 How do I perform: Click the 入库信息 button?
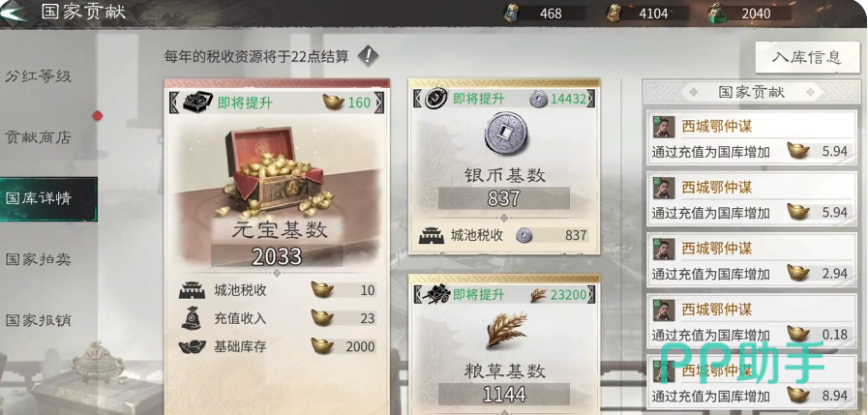[x=808, y=56]
